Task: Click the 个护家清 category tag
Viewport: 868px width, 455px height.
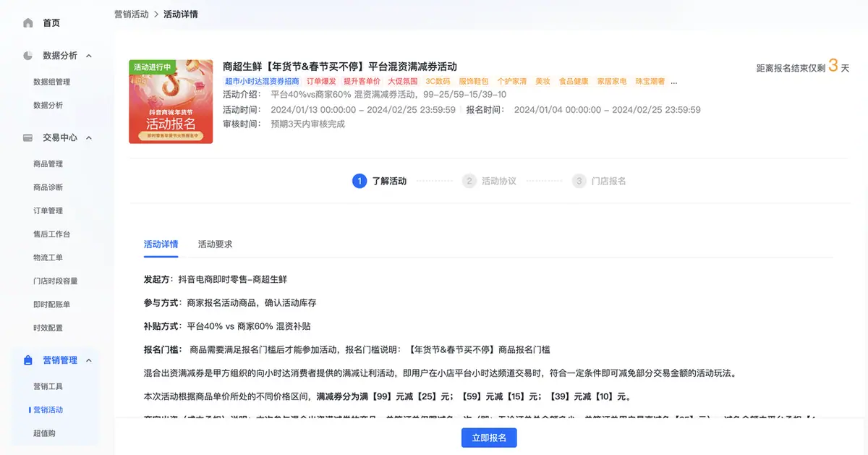Action: tap(512, 82)
